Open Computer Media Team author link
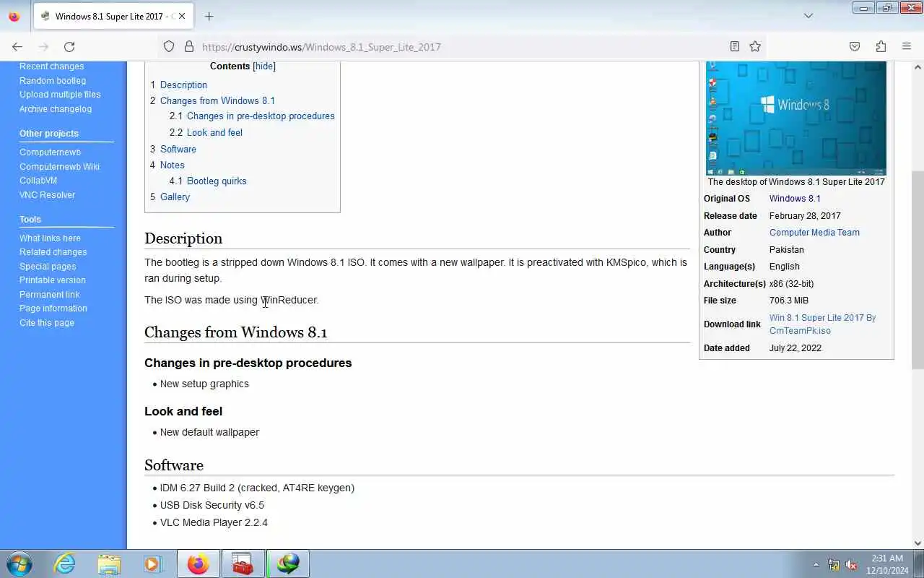Image resolution: width=924 pixels, height=578 pixels. 814,233
